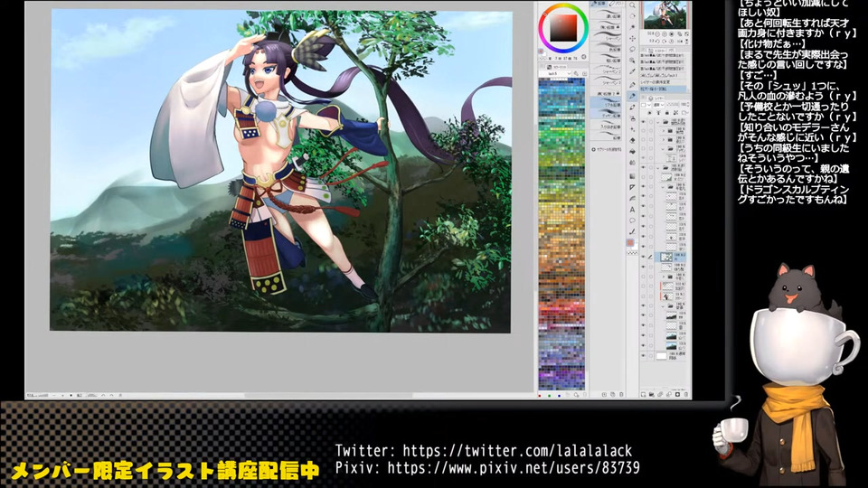Select the Eyedropper tool

click(632, 71)
